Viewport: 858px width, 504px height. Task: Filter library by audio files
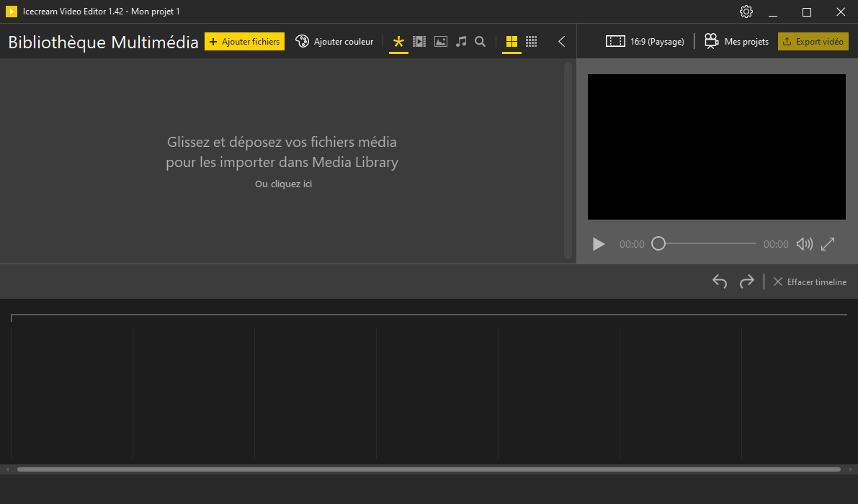pyautogui.click(x=461, y=42)
